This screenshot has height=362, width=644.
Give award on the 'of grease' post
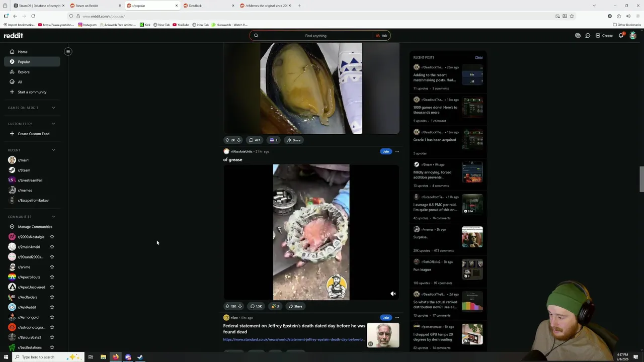pos(275,306)
